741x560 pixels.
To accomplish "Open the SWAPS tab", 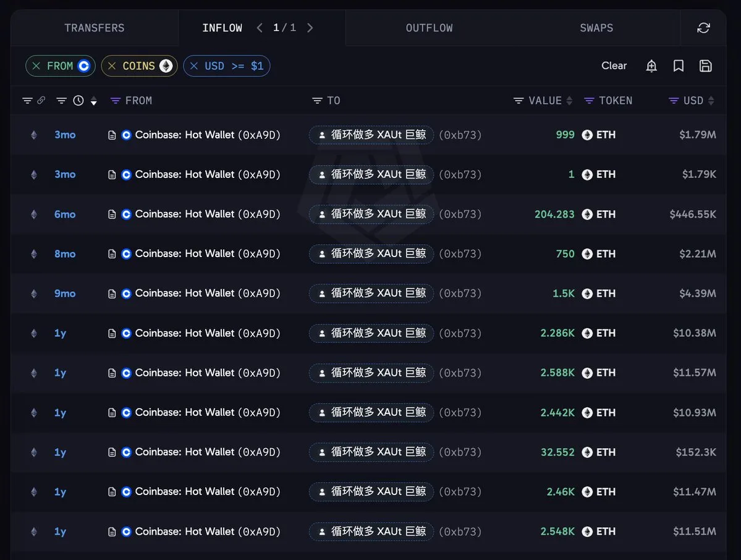I will [596, 28].
